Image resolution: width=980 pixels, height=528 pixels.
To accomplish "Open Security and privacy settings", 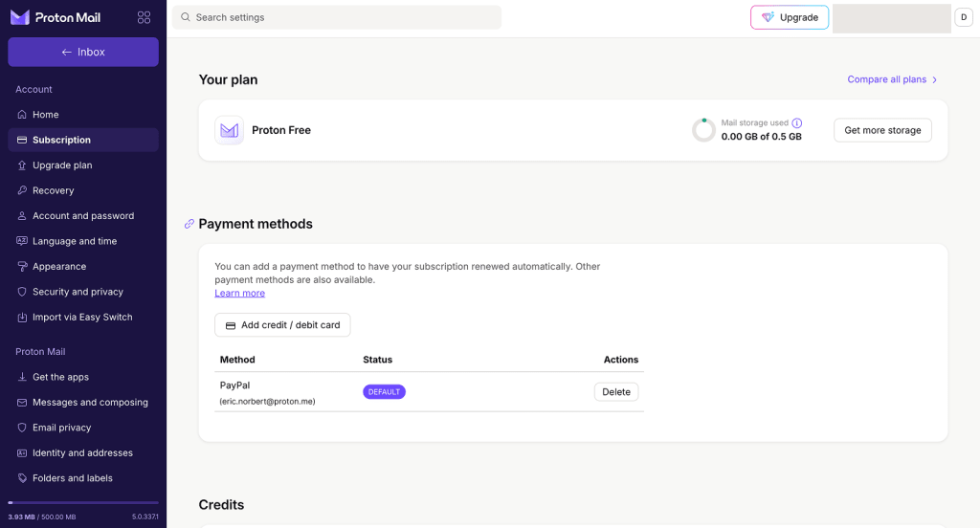I will (x=78, y=292).
